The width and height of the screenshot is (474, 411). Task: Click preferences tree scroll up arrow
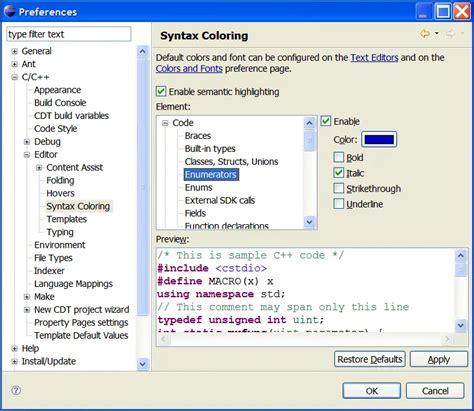142,51
